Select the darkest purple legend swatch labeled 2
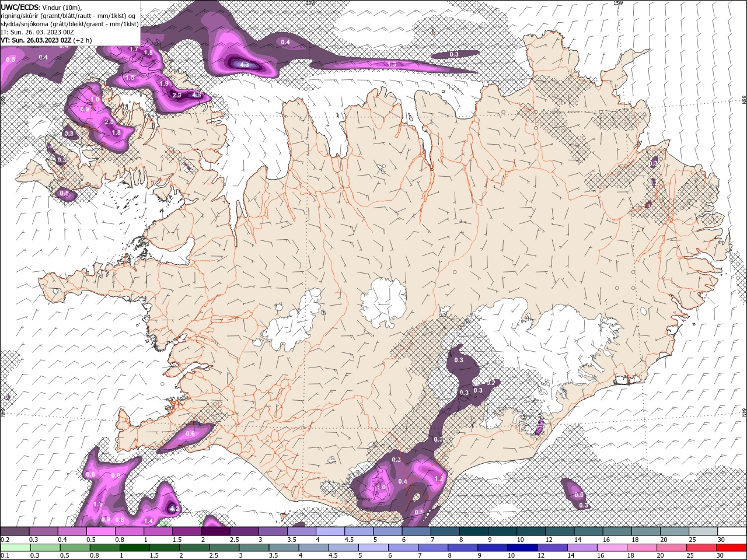Viewport: 747px width, 560px height. (x=215, y=531)
